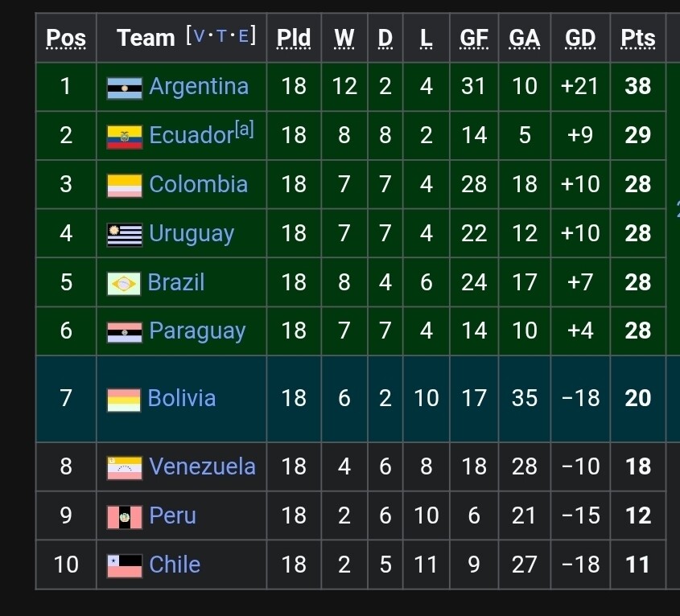Click the Pts column header

[637, 38]
